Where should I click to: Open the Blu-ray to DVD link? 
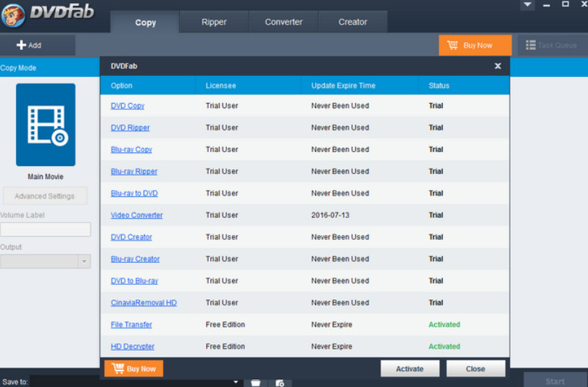134,193
